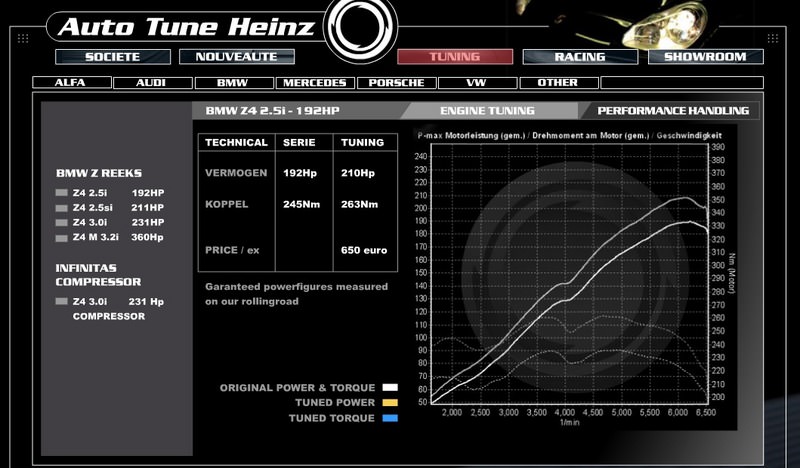Select Z4 3.0i 231 Hp compressor link
The height and width of the screenshot is (468, 800).
coord(118,309)
